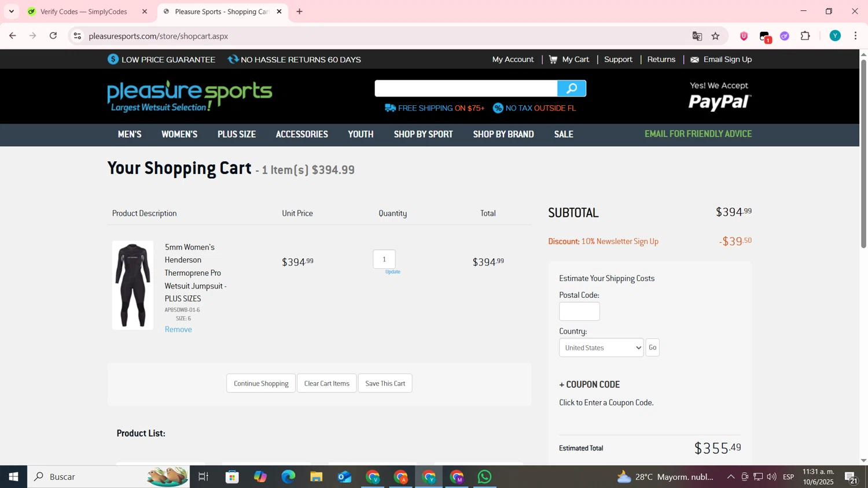Expand the Coupon Code section
The image size is (868, 488).
click(589, 385)
